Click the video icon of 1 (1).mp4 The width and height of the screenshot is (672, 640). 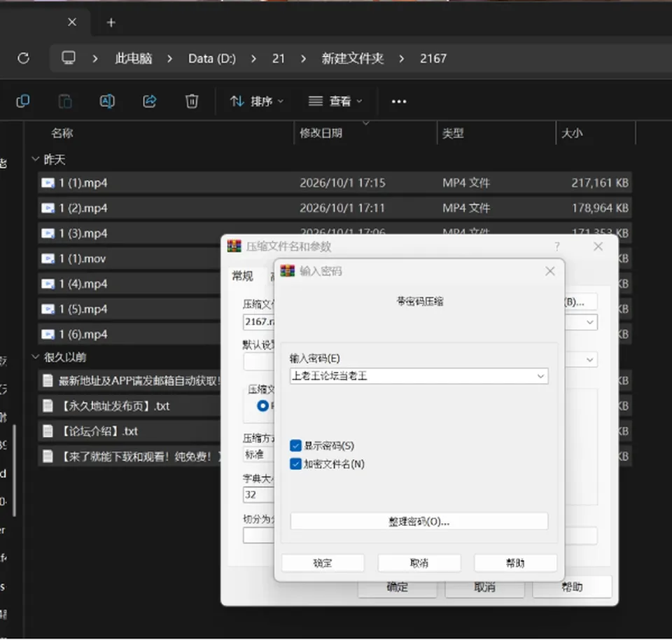pyautogui.click(x=48, y=183)
